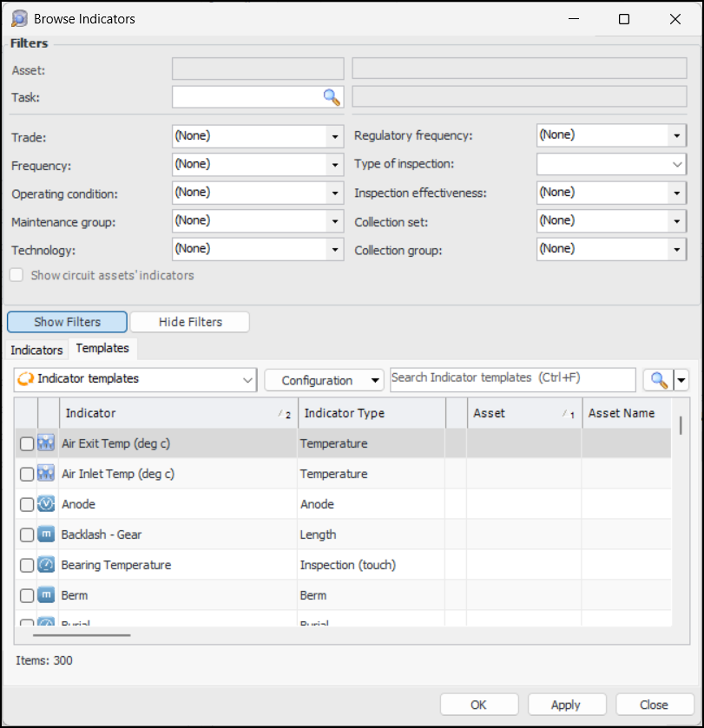Tick the Anode row checkbox
Image resolution: width=704 pixels, height=728 pixels.
[x=27, y=505]
